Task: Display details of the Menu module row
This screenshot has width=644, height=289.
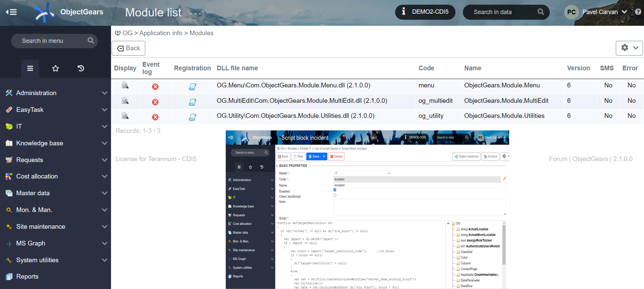Action: coord(125,86)
